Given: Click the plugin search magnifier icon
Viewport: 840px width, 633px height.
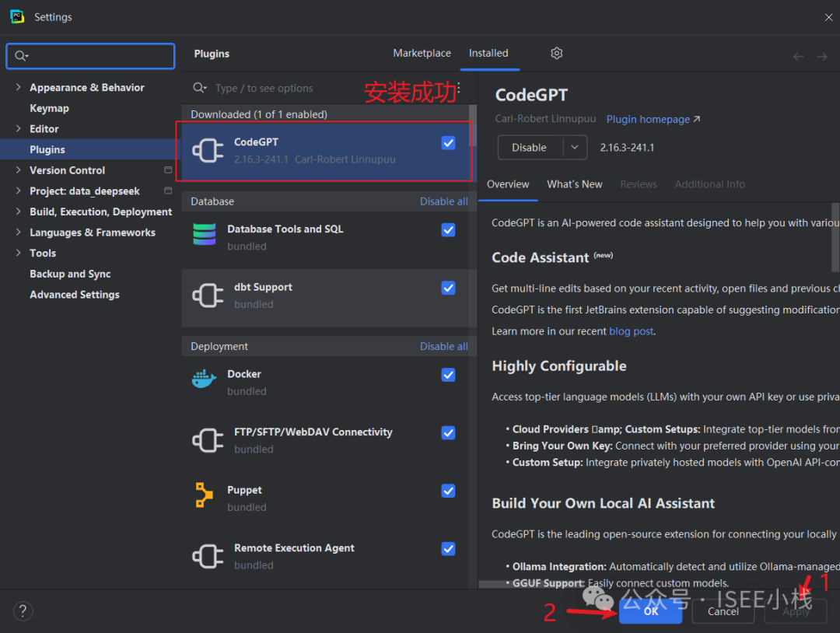Looking at the screenshot, I should (199, 88).
